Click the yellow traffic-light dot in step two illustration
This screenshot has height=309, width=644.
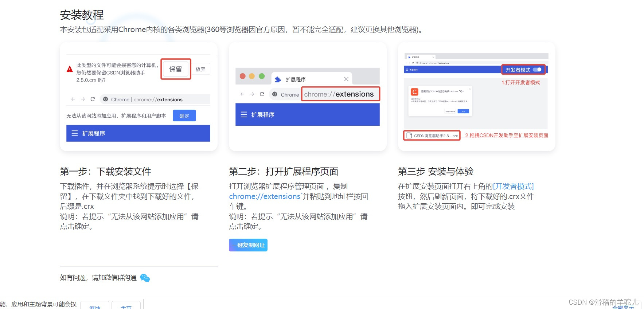(x=252, y=76)
